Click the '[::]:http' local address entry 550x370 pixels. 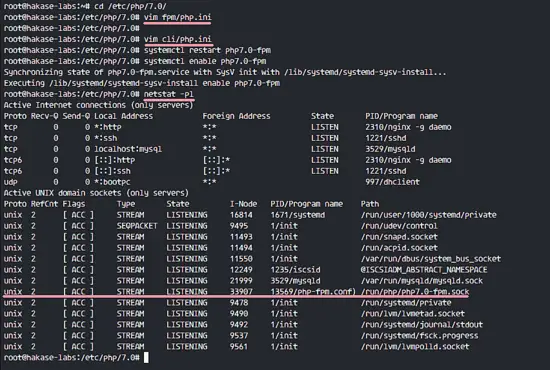(114, 160)
